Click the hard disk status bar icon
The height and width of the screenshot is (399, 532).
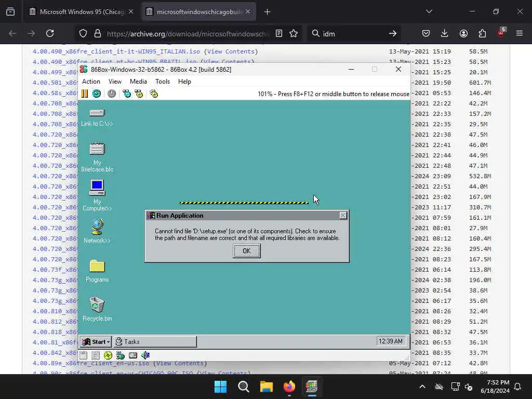click(x=133, y=355)
